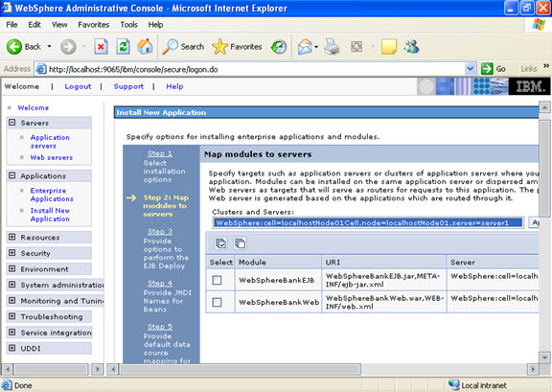Click the Forward arrow icon

point(68,47)
